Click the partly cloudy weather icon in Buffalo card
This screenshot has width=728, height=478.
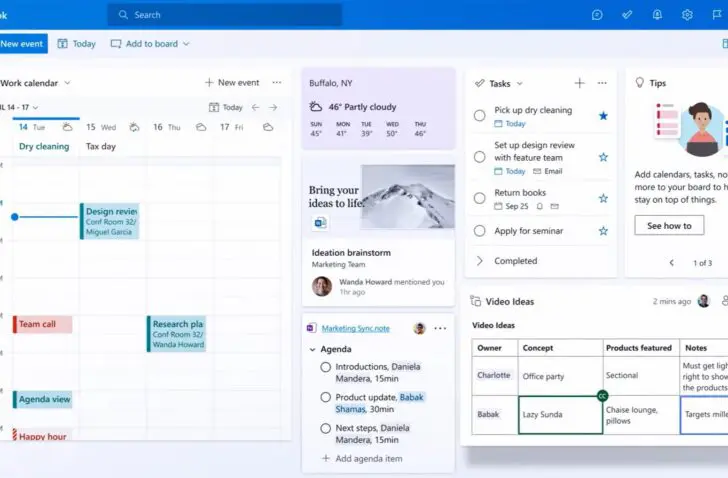click(316, 107)
